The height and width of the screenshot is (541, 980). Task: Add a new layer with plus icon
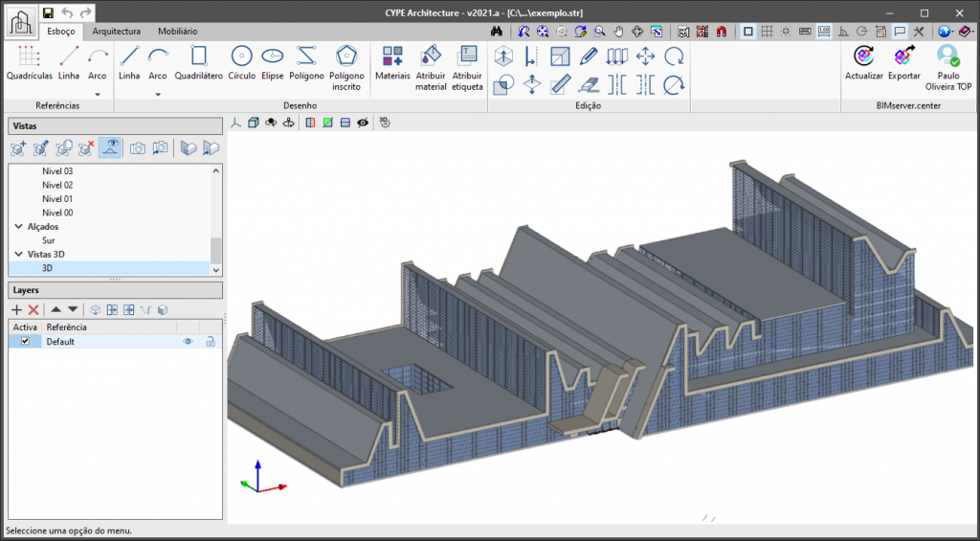coord(16,309)
